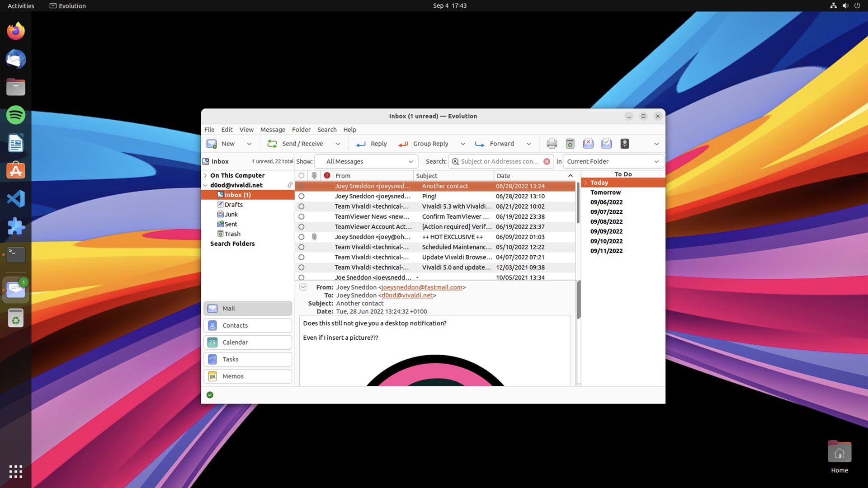Switch to the Calendar view button

248,342
